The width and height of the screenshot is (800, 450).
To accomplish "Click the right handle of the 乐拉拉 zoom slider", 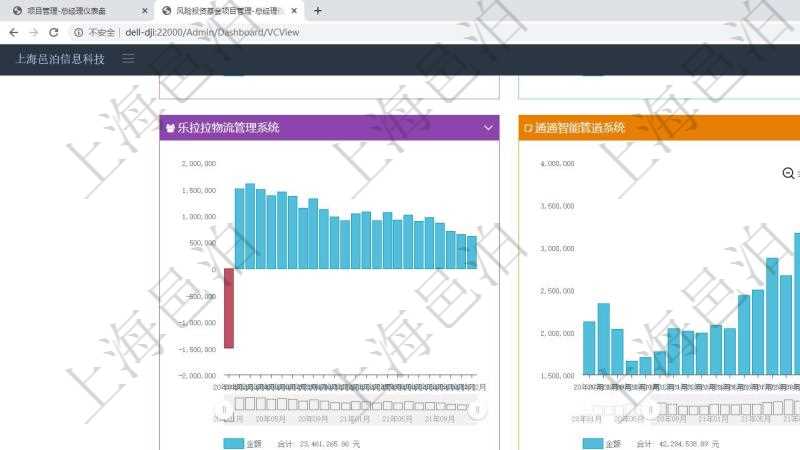I will 478,408.
